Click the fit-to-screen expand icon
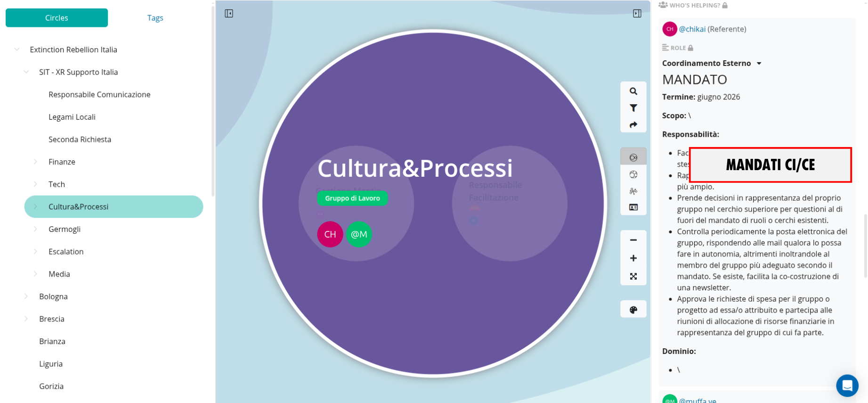 pos(633,276)
